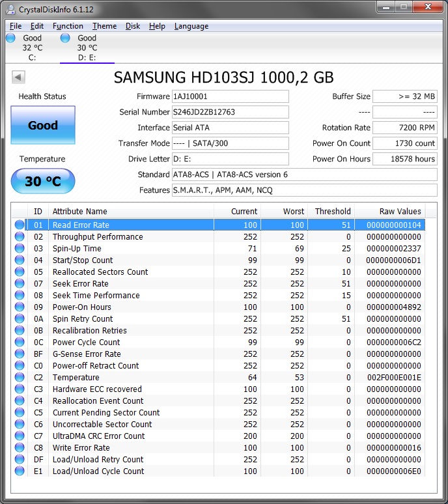Click status orb for Spin Retry Count

(x=20, y=318)
